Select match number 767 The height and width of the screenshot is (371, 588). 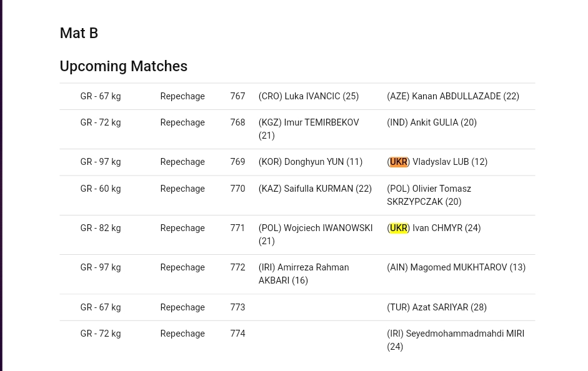237,96
